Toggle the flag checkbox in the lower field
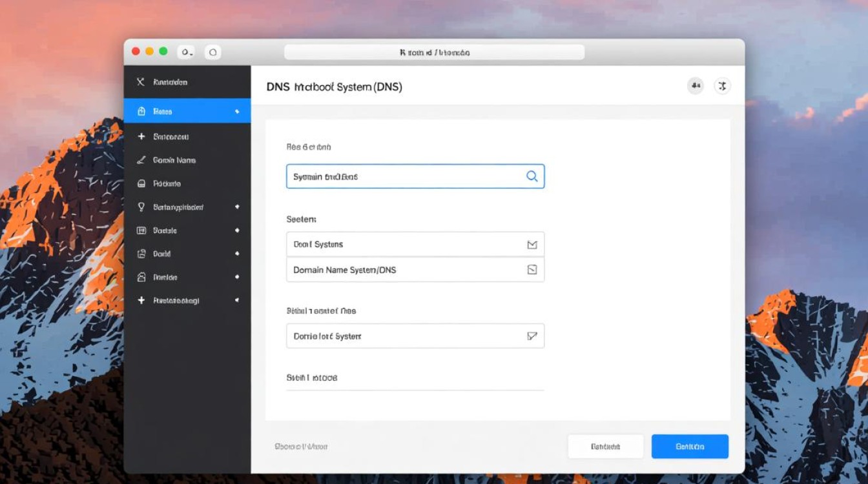The height and width of the screenshot is (484, 868). 532,336
